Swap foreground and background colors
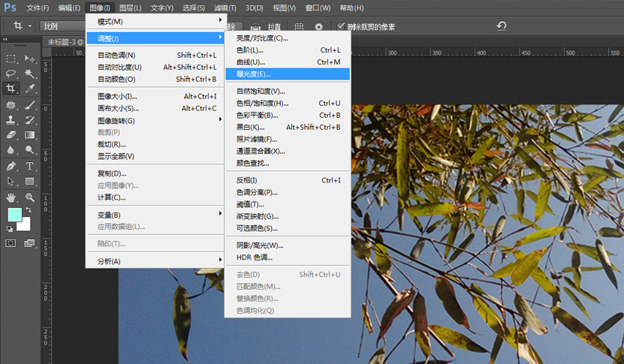 point(27,209)
